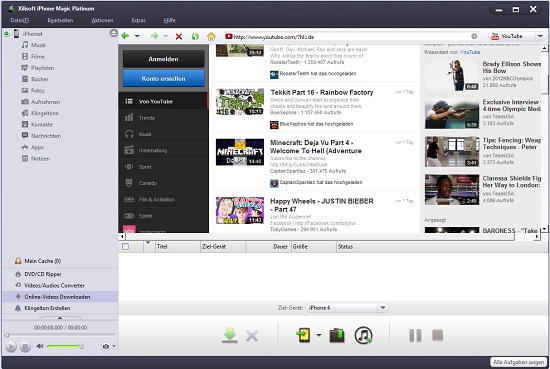
Task: Select Online-Videos Downloaden
Action: (x=60, y=297)
